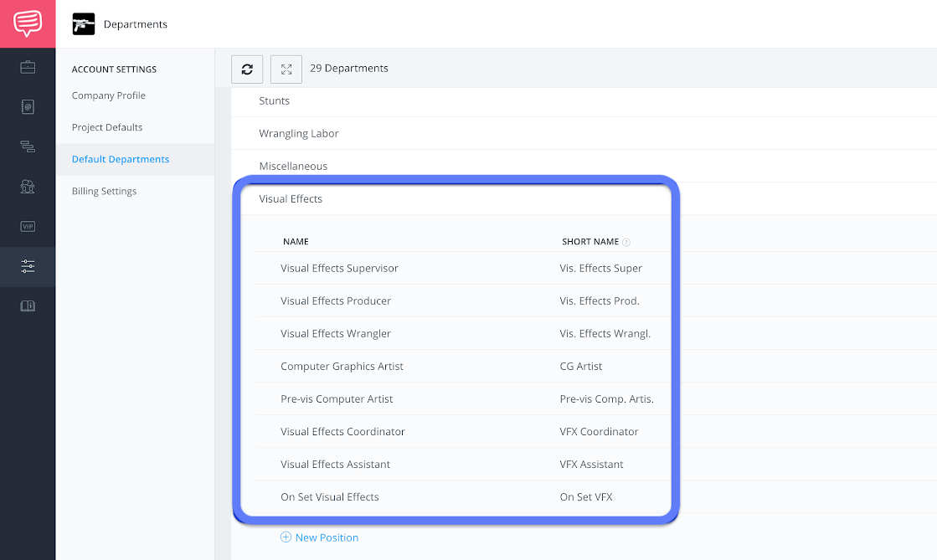
Task: Click the company logo thumbnail beside Departments
Action: click(84, 24)
